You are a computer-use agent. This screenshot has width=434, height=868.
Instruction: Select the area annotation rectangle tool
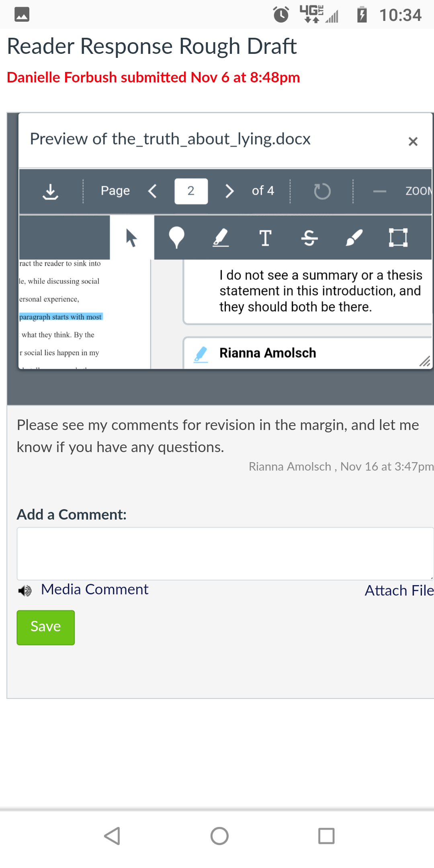pos(398,237)
